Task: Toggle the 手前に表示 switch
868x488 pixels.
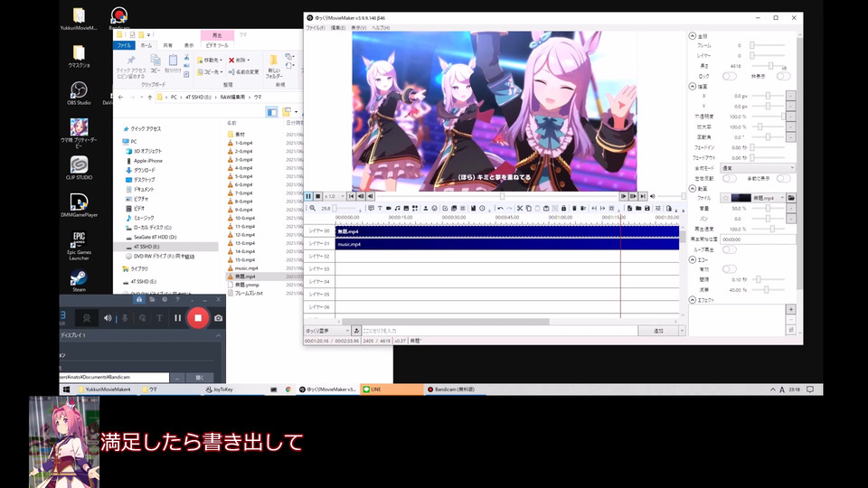Action: [783, 178]
